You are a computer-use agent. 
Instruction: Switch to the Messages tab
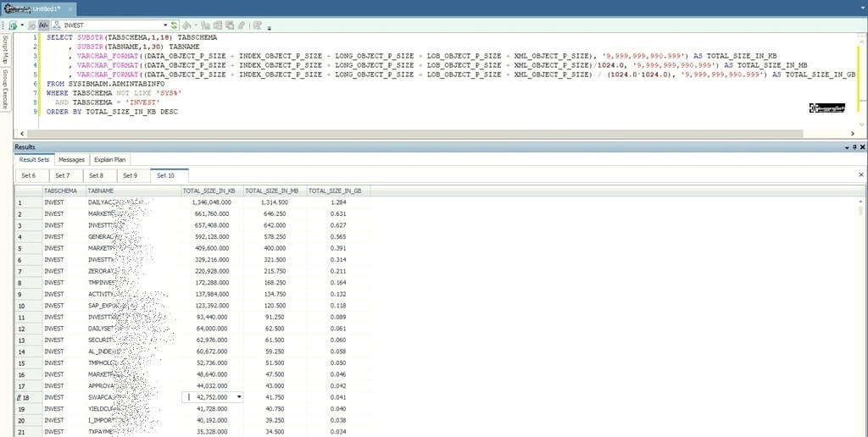click(71, 159)
